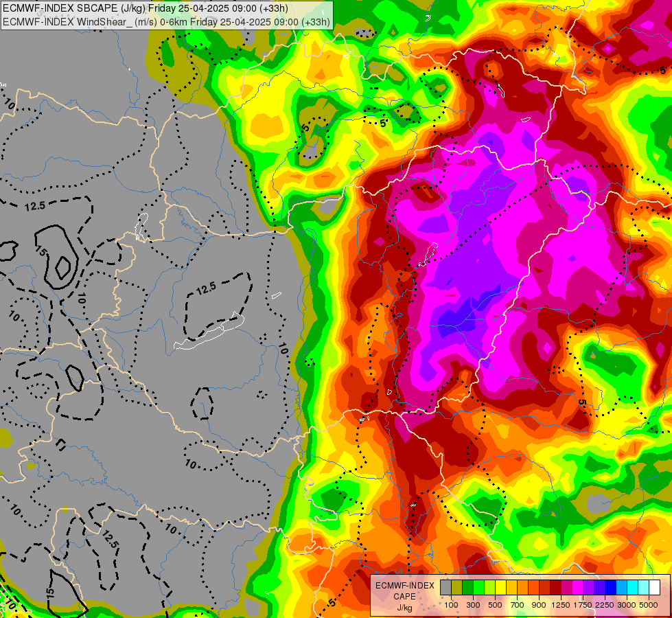The height and width of the screenshot is (618, 672).
Task: Click the pure blue legend swatch
Action: pos(610,587)
